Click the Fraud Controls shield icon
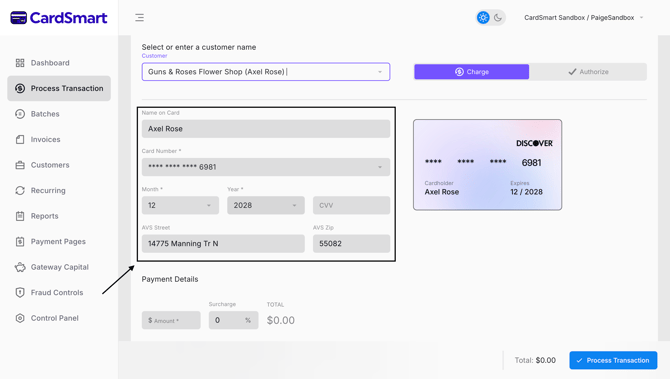 point(20,293)
